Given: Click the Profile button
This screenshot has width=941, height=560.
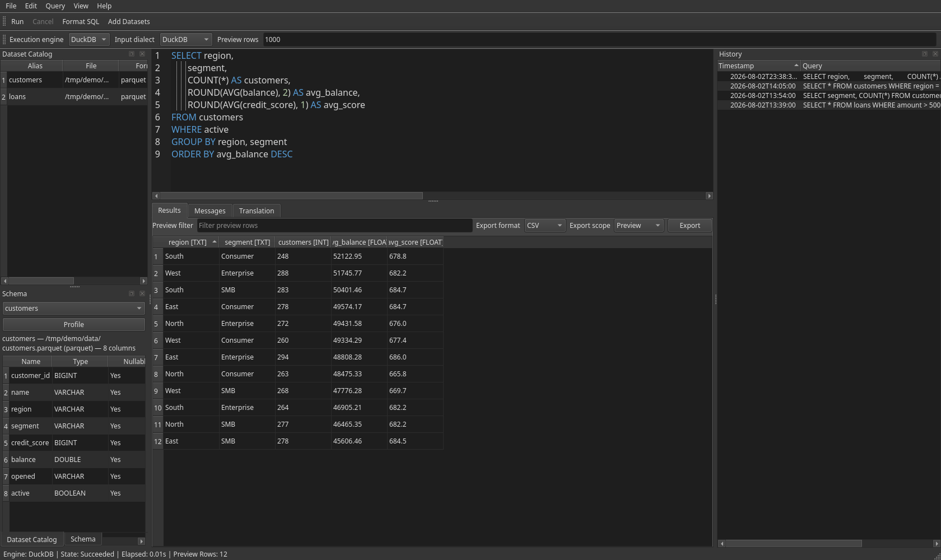Looking at the screenshot, I should [74, 324].
